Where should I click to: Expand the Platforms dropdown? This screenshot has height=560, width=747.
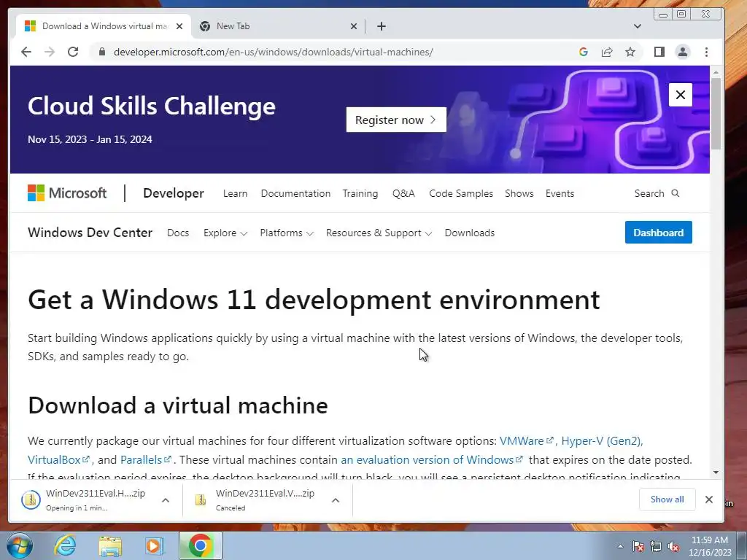pos(286,233)
